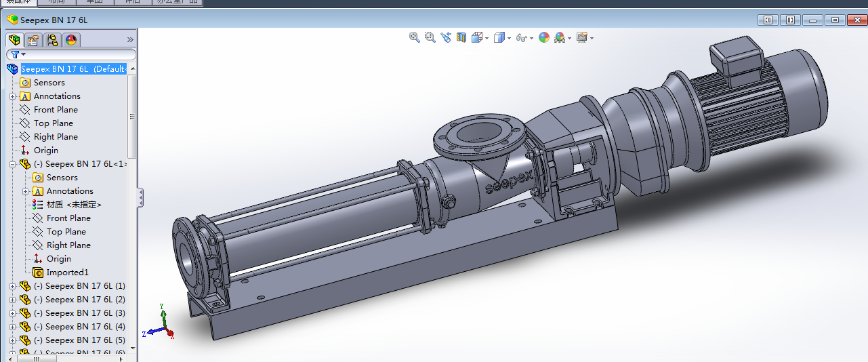Click the View Settings monitor icon
Screen dimensions: 868x362
582,37
